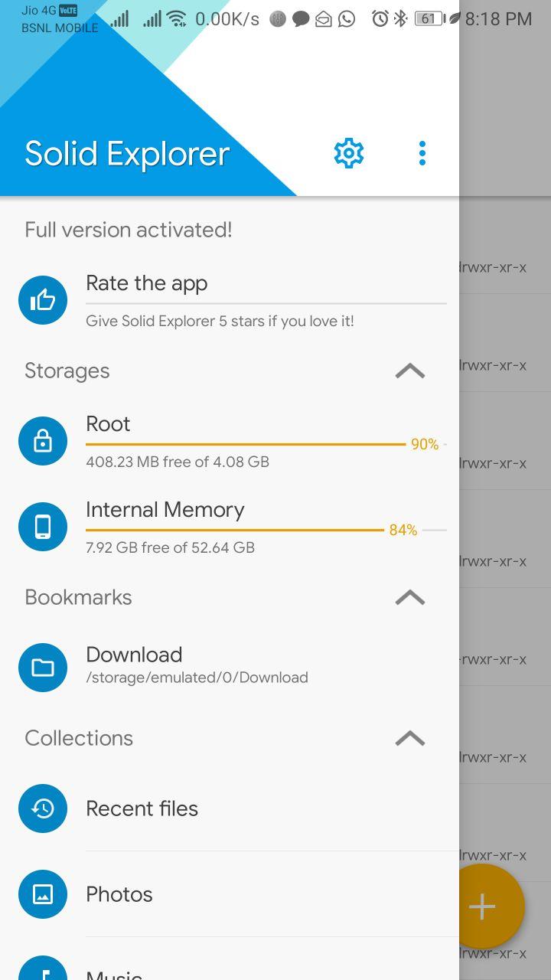This screenshot has height=980, width=551.
Task: Collapse the Storages section
Action: [410, 371]
